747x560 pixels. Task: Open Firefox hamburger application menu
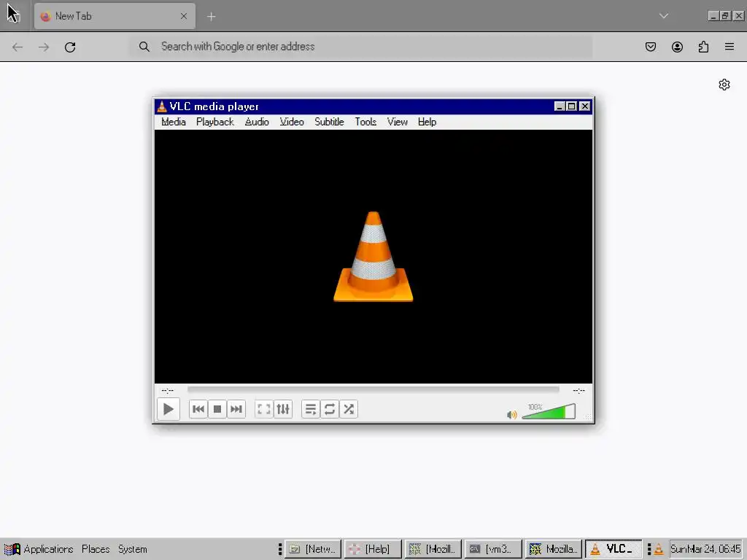coord(729,47)
